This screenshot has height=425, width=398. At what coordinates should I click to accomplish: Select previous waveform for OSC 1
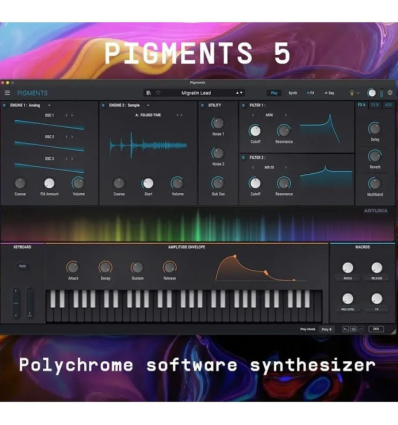[66, 115]
